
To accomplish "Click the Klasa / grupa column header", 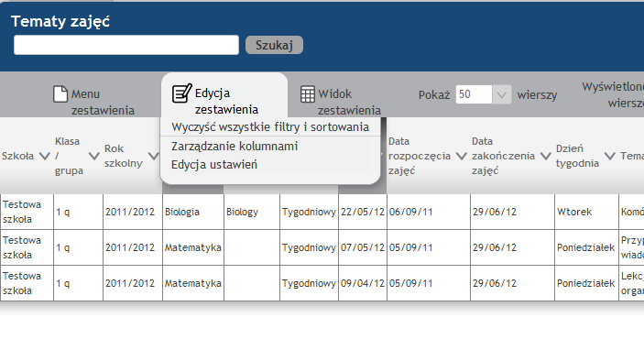I will click(69, 156).
